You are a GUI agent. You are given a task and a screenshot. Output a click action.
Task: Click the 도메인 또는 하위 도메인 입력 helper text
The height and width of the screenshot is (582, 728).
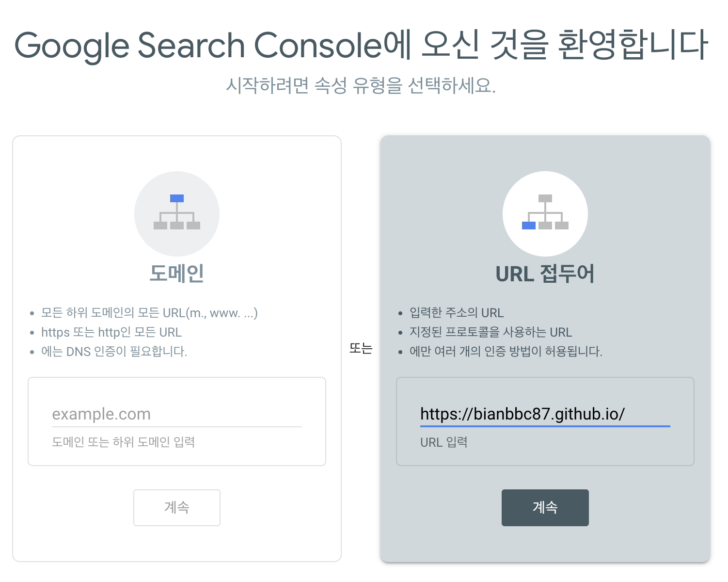[123, 442]
